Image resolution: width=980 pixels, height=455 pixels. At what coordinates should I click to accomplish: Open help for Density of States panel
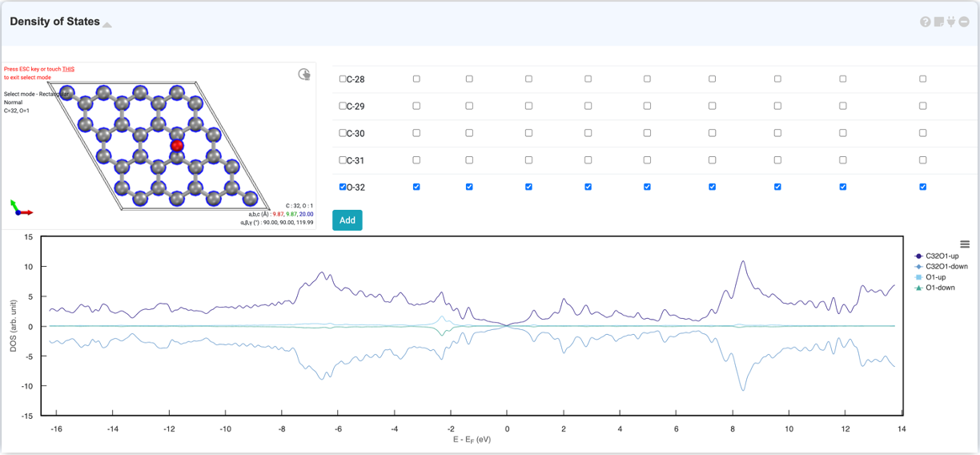(926, 22)
